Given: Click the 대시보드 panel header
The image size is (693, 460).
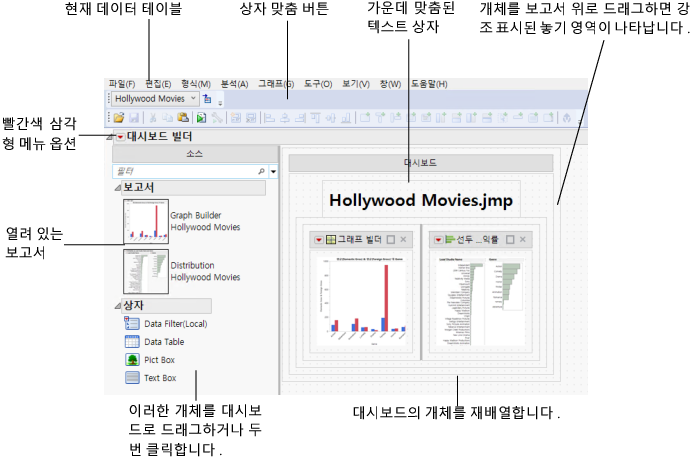Looking at the screenshot, I should pyautogui.click(x=420, y=163).
